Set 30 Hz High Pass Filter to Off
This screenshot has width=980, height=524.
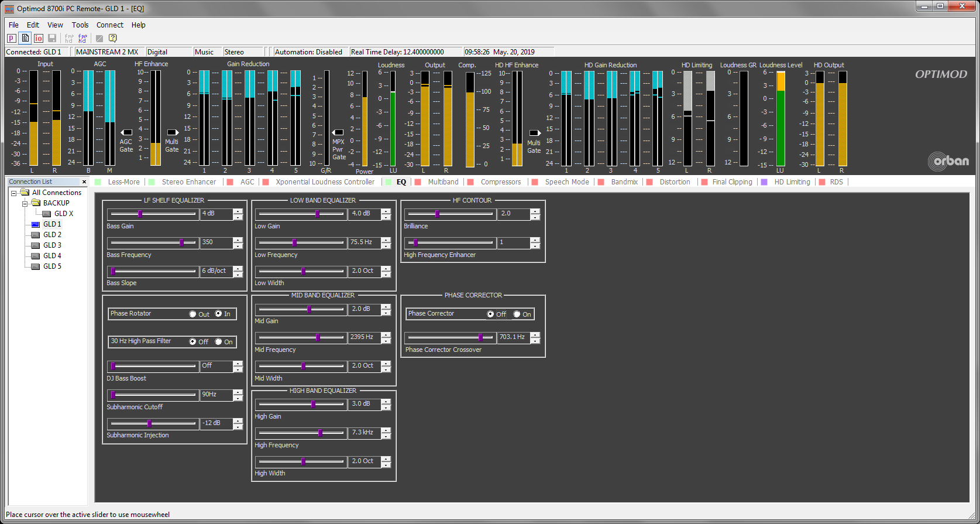pyautogui.click(x=192, y=342)
